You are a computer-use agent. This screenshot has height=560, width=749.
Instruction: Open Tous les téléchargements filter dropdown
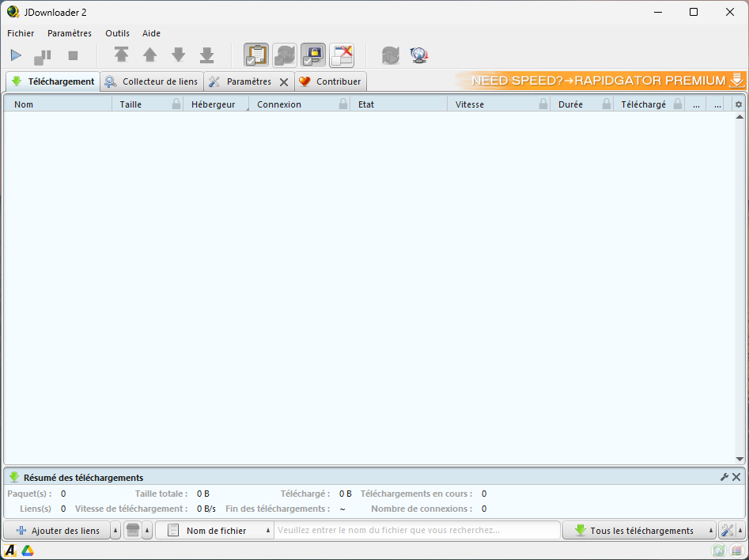click(639, 531)
